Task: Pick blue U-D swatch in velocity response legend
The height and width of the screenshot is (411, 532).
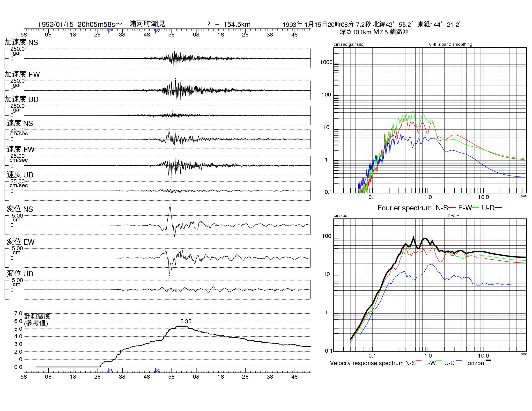Action: coord(459,360)
